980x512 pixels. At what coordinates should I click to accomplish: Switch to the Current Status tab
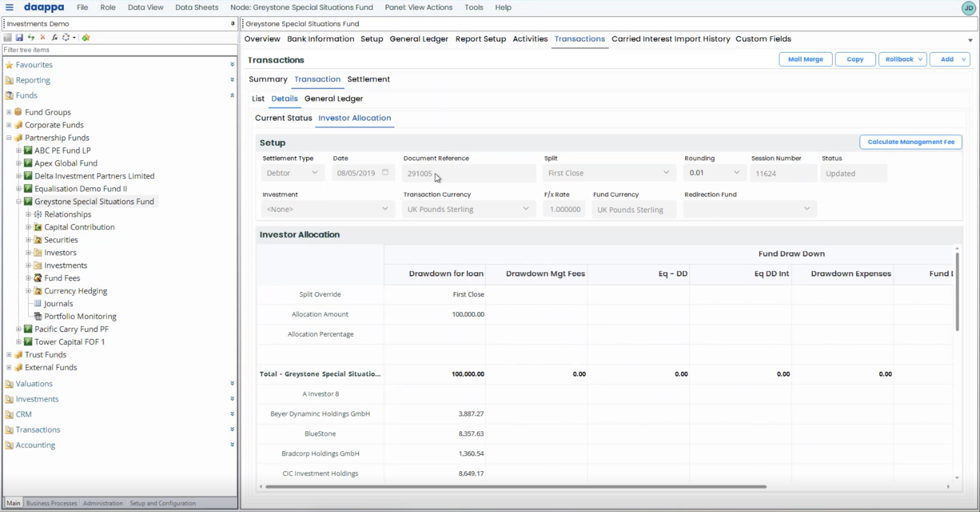(x=283, y=118)
